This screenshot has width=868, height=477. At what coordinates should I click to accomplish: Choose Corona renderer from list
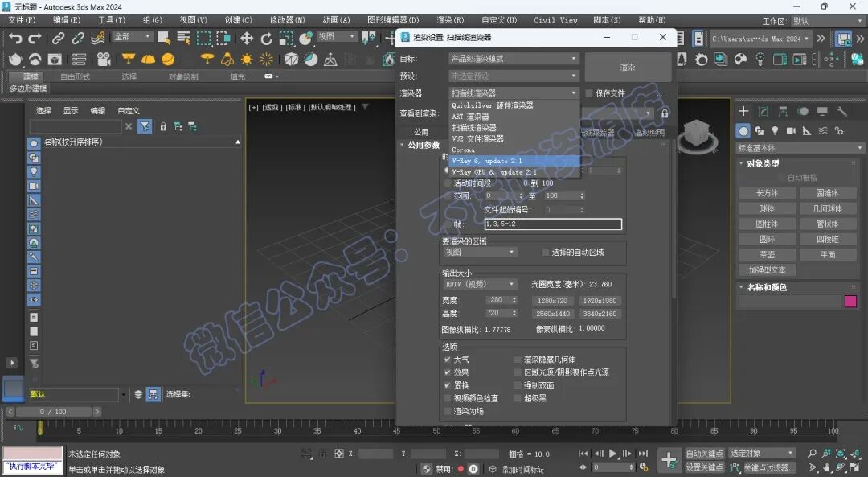pos(514,150)
